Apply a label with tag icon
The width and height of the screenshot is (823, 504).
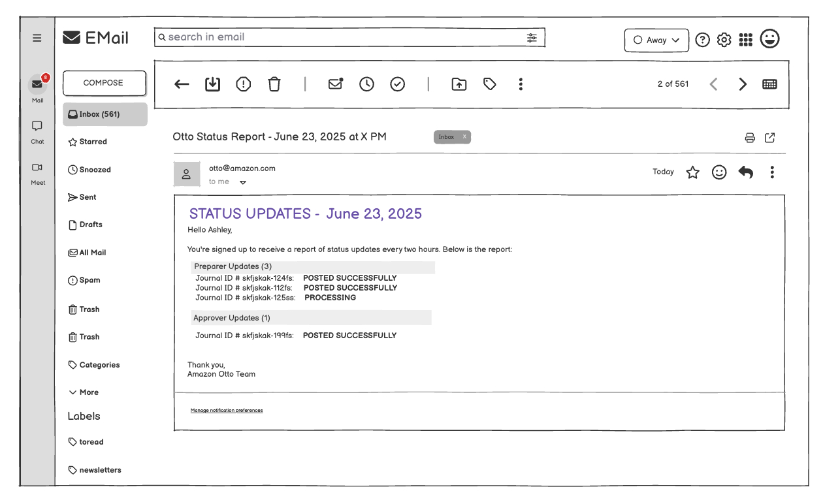coord(490,84)
